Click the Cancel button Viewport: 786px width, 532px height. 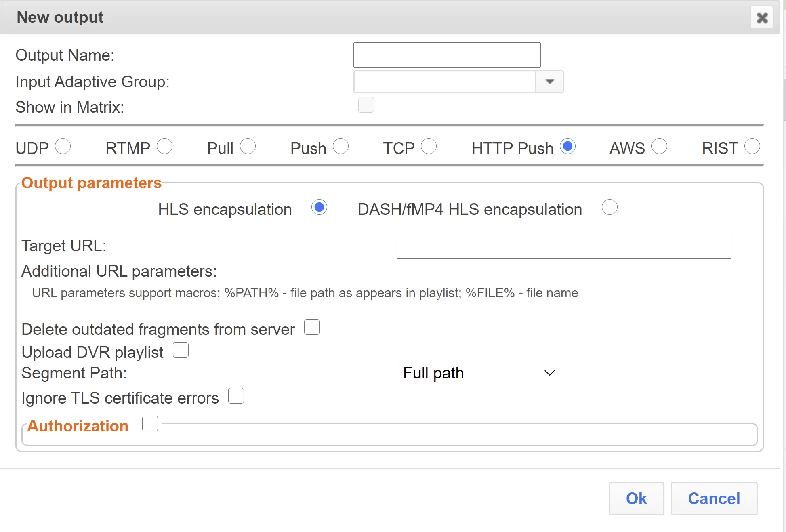tap(714, 498)
